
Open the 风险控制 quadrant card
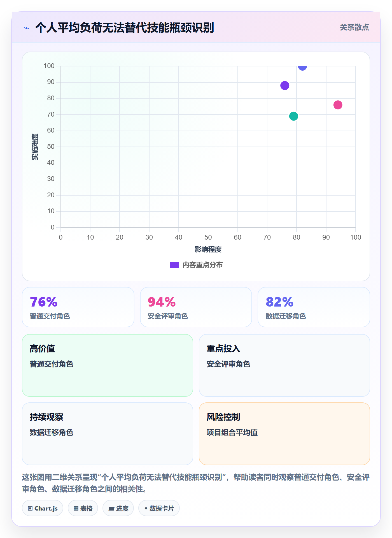pyautogui.click(x=284, y=434)
